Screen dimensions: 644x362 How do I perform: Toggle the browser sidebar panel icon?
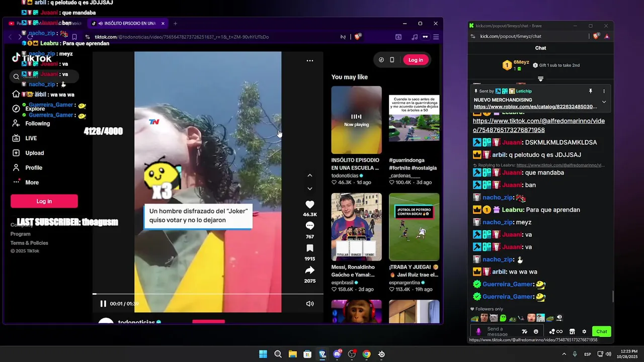398,37
